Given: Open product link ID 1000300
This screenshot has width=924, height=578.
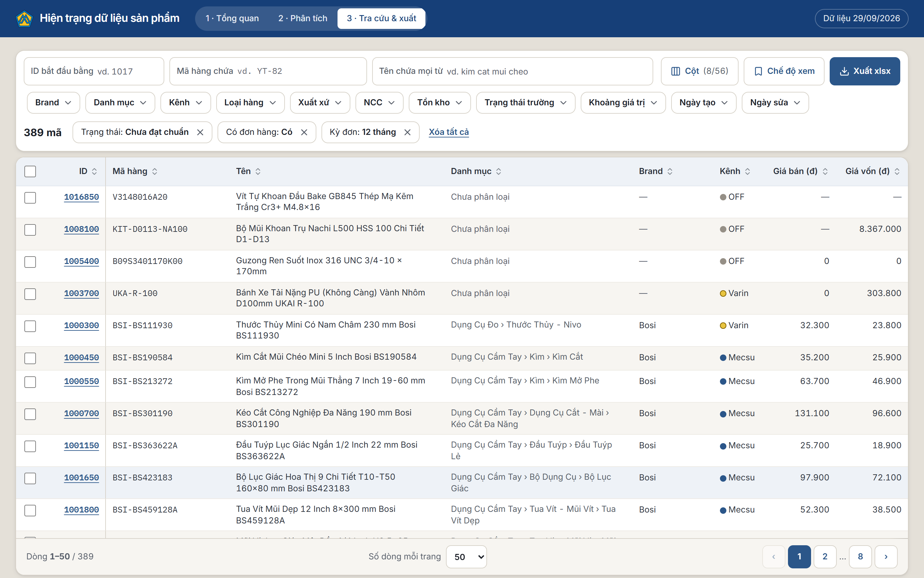Looking at the screenshot, I should (x=81, y=325).
